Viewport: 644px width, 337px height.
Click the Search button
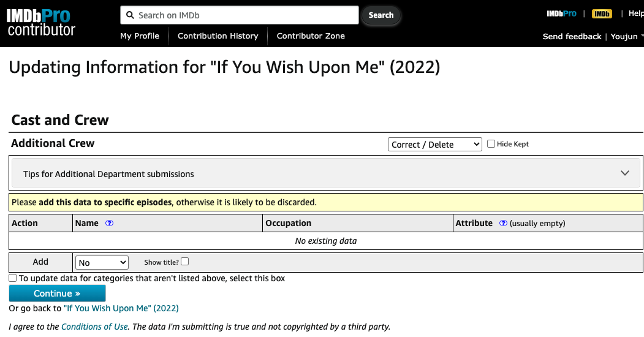coord(381,15)
